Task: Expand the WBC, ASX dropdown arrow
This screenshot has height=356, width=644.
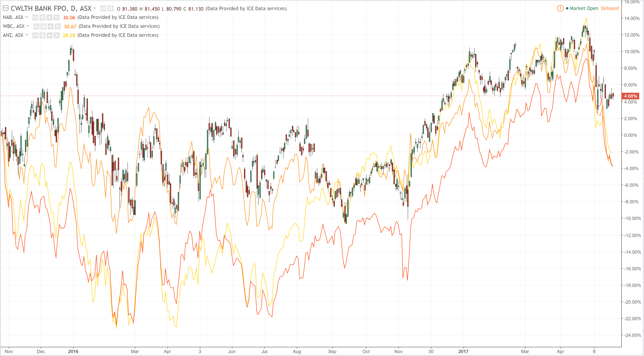Action: [28, 26]
